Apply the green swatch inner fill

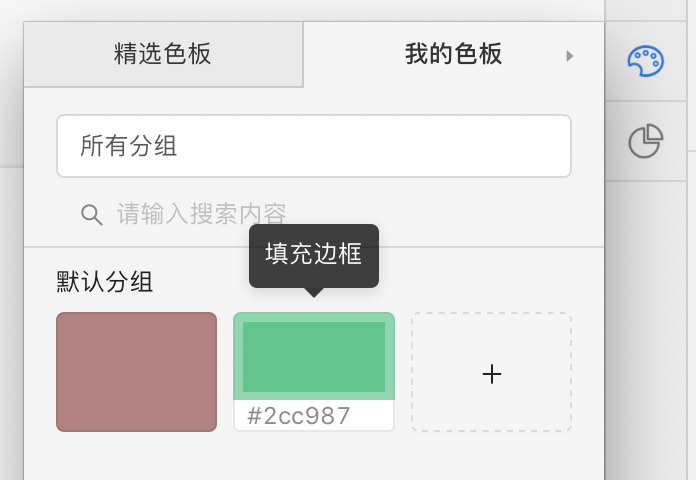(313, 357)
